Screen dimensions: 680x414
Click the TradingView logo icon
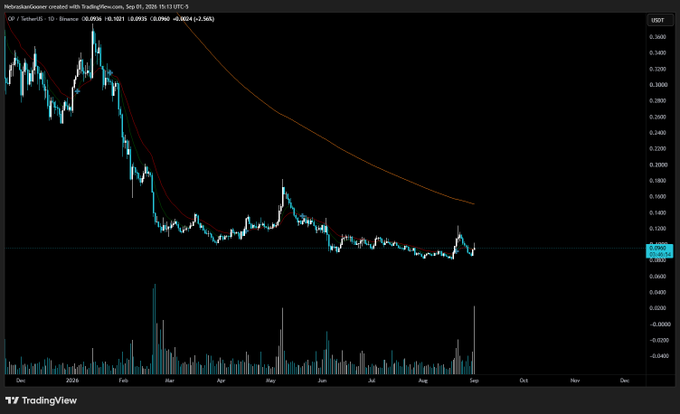[x=12, y=400]
